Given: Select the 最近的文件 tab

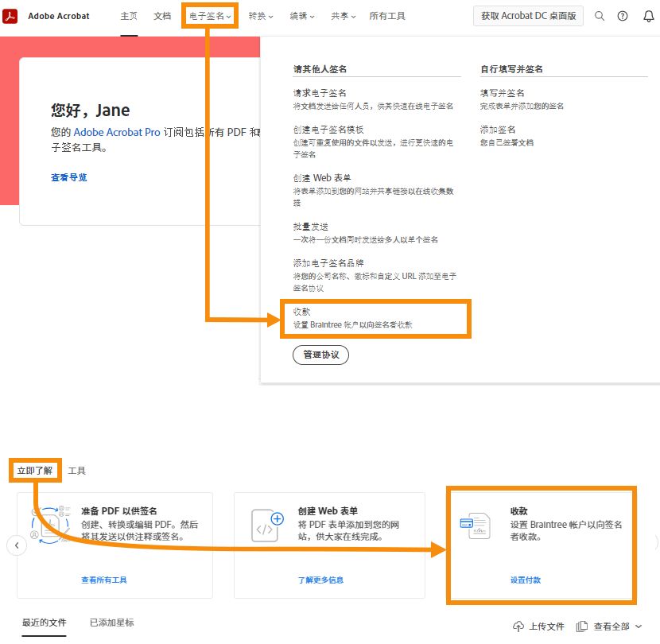Looking at the screenshot, I should coord(45,623).
